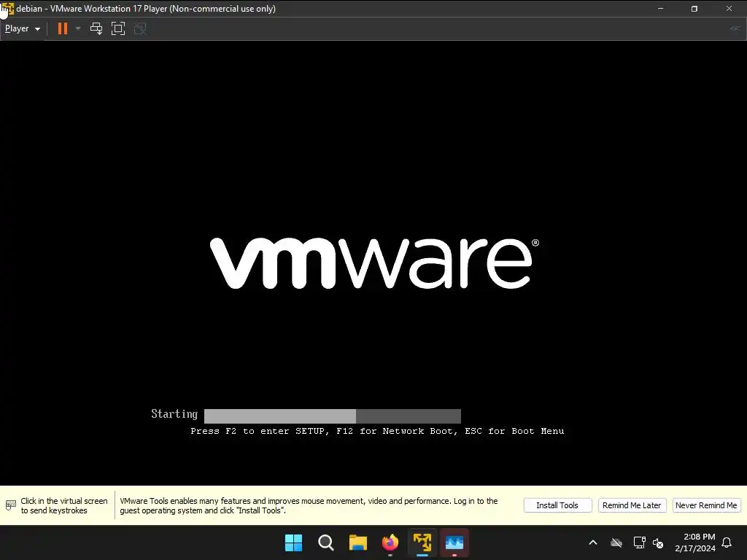747x560 pixels.
Task: Expand the power options dropdown arrow
Action: [x=78, y=28]
